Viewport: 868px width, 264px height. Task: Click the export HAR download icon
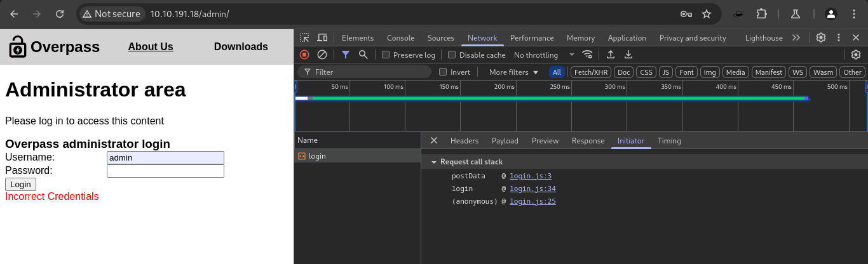tap(628, 55)
